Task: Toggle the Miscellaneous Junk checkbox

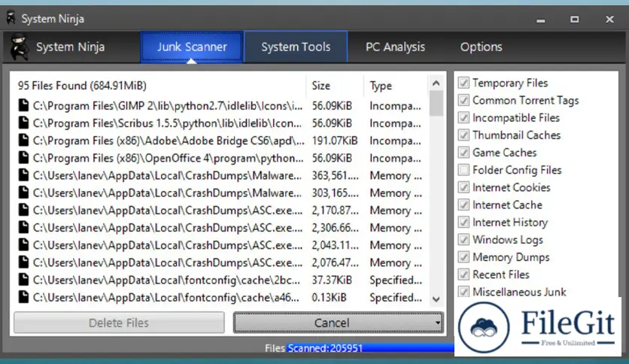Action: [x=463, y=292]
